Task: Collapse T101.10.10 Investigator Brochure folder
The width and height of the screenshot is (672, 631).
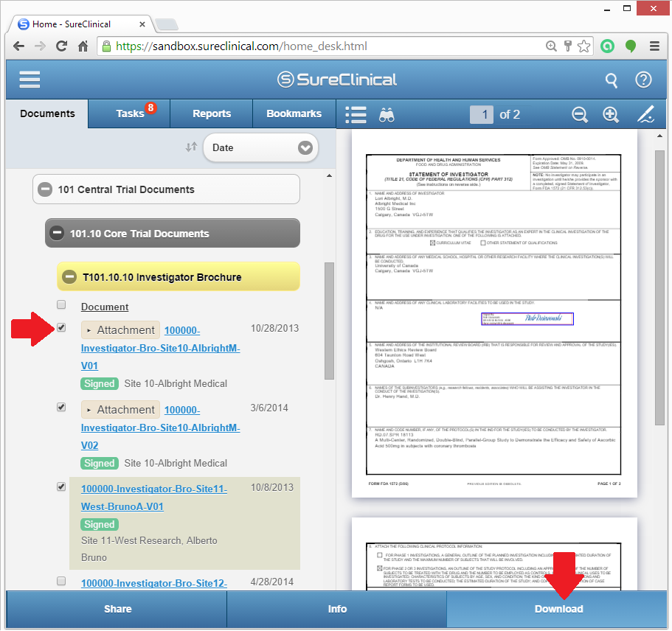Action: click(69, 277)
